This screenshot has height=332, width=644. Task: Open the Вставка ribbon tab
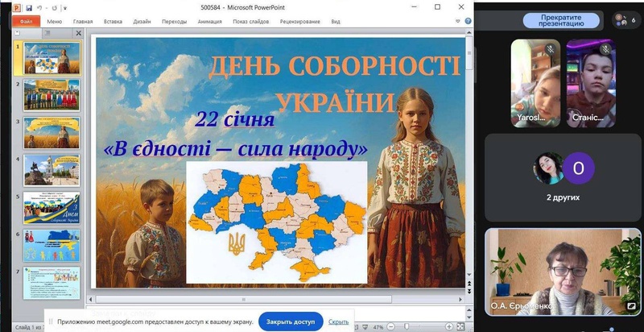pos(113,22)
